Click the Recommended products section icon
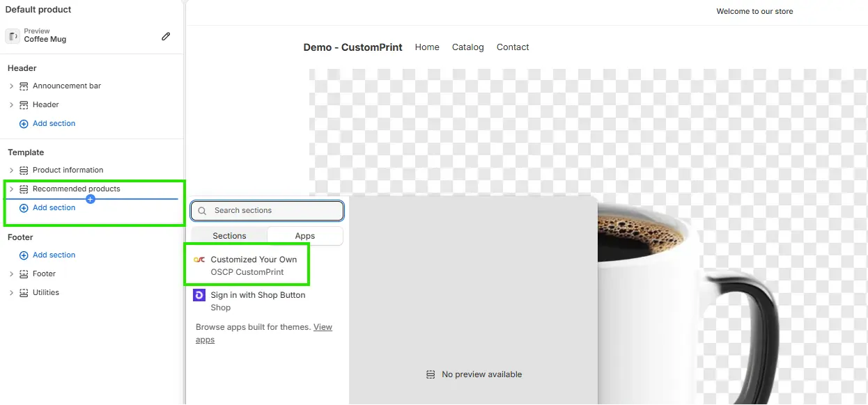Screen dimensions: 868x405 click(24, 189)
